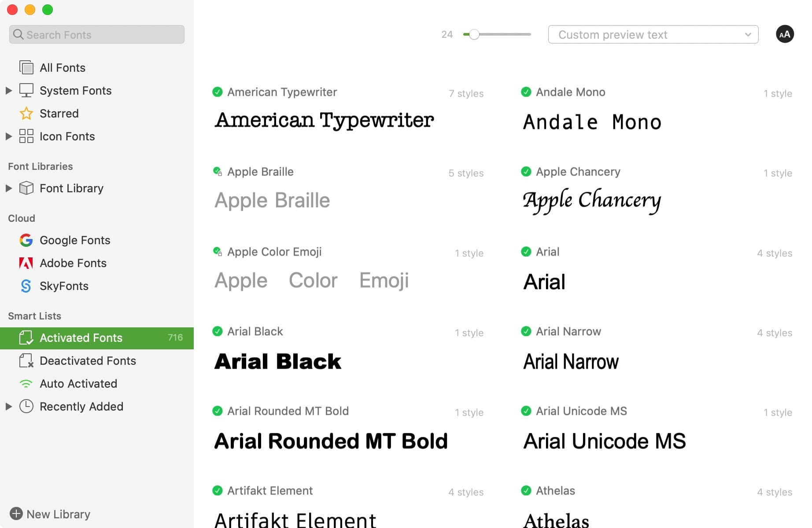Open the Apple Chancery font preview

[x=591, y=201]
